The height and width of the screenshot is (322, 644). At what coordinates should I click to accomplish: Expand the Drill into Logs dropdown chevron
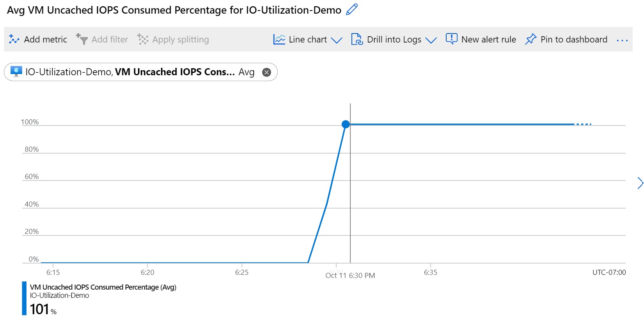pos(431,40)
